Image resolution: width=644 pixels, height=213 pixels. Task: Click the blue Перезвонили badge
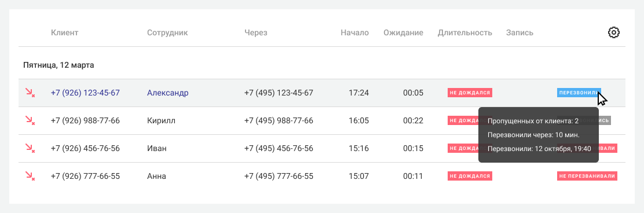pyautogui.click(x=579, y=93)
